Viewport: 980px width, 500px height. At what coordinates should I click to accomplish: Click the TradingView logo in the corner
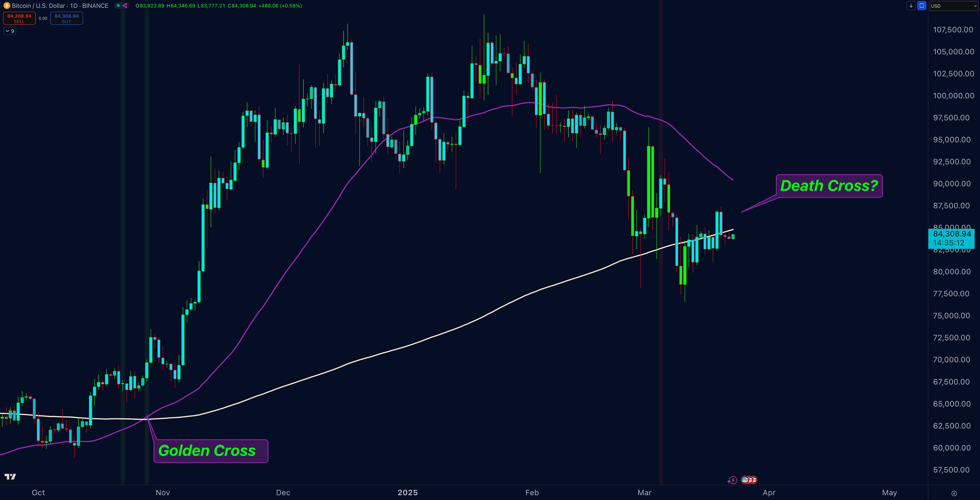[x=10, y=477]
